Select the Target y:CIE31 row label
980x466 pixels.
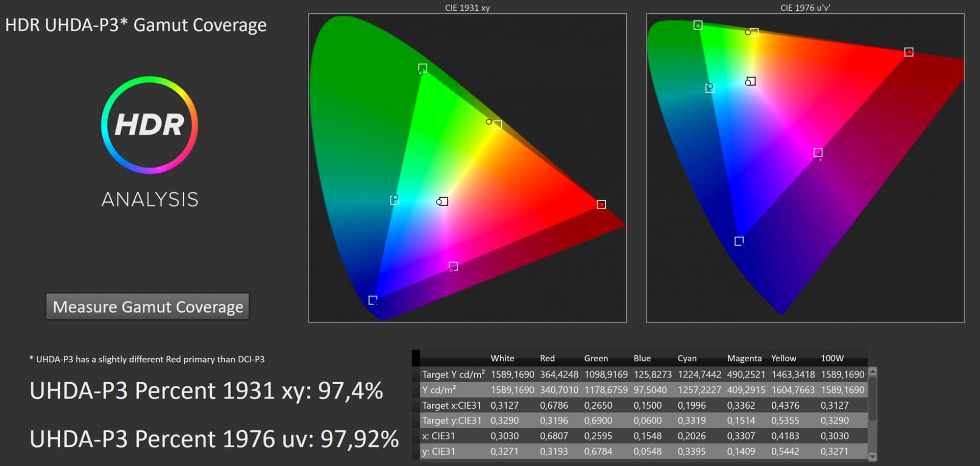click(x=451, y=421)
